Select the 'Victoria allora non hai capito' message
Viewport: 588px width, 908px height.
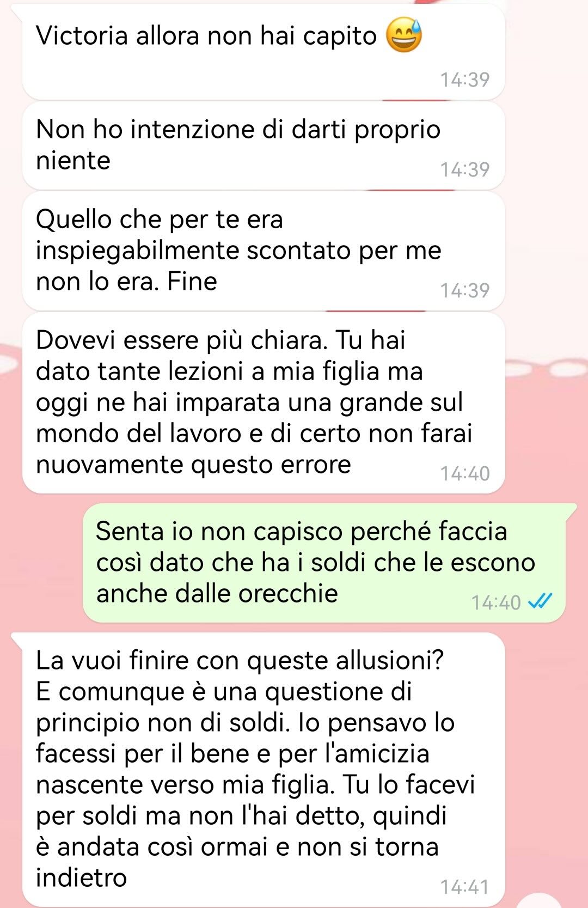tap(264, 52)
